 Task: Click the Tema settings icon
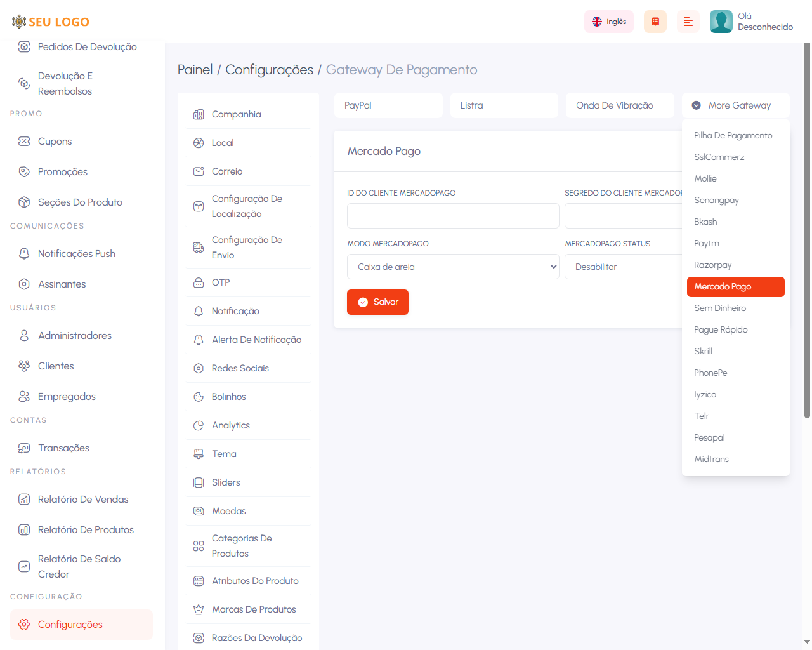199,454
